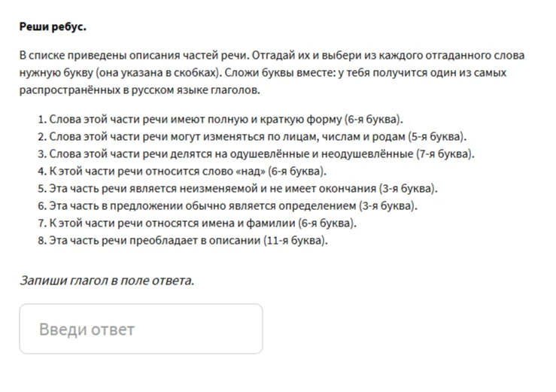Click list item 6 about определением
Screen dimensions: 556x392
click(228, 205)
